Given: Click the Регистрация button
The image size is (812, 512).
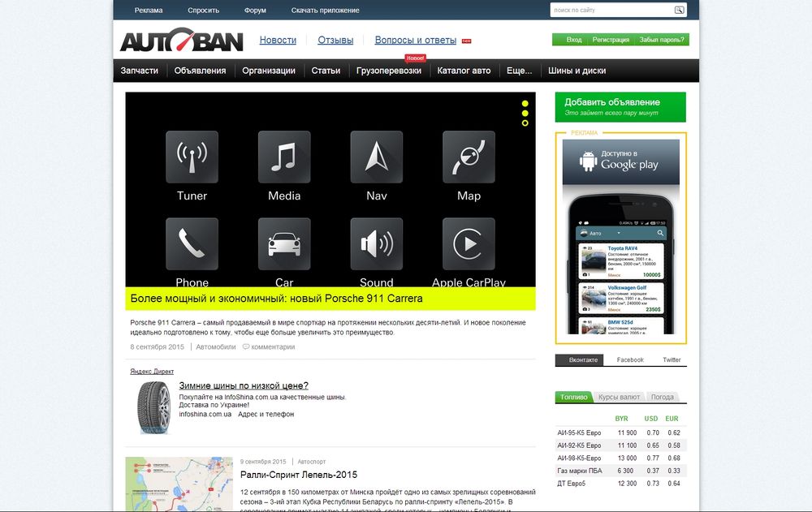Looking at the screenshot, I should (x=611, y=40).
